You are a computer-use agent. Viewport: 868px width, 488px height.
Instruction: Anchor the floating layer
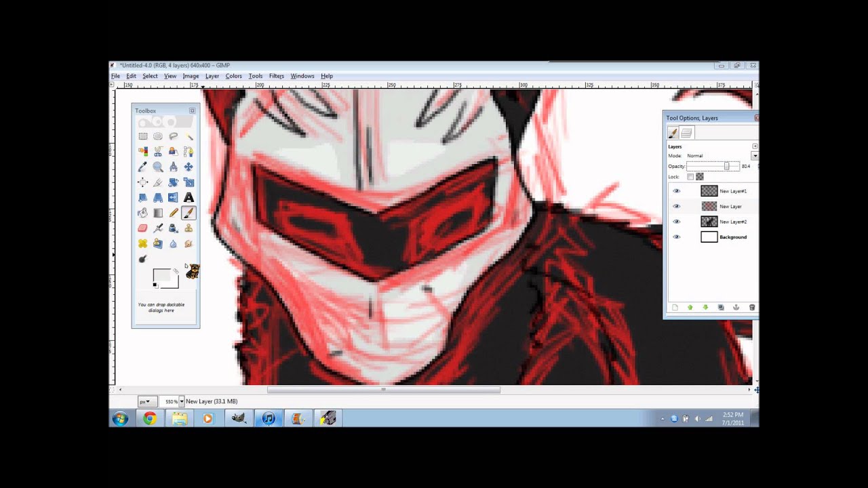click(x=736, y=308)
